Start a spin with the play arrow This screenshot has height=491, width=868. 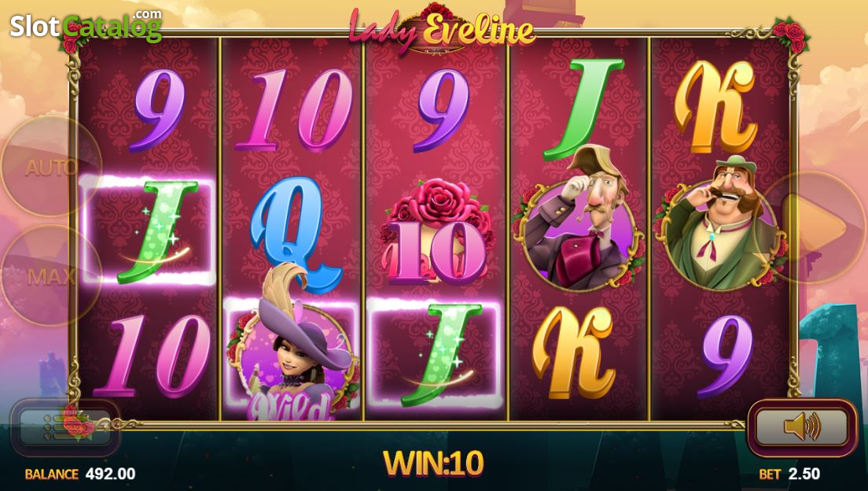coord(813,227)
